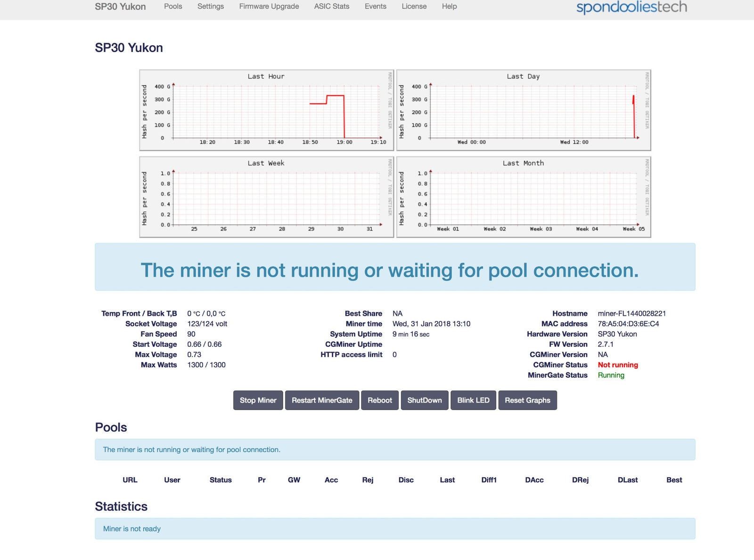
Task: Click the hostname miner-FL1440028221
Action: (631, 313)
